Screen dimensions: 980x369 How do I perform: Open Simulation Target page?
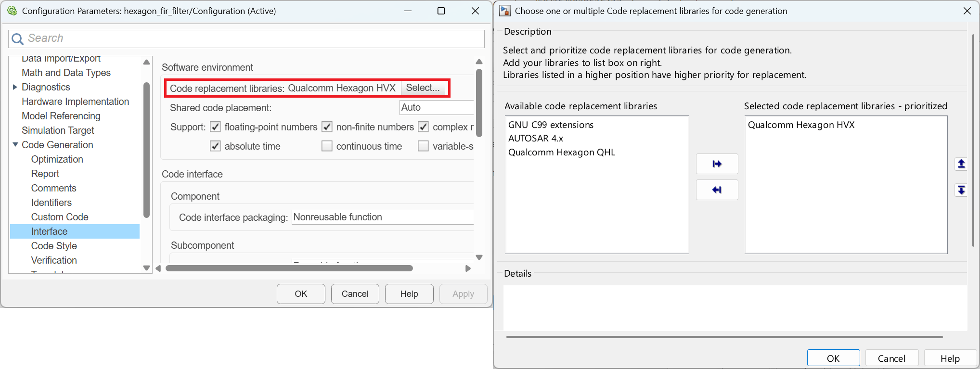point(58,130)
